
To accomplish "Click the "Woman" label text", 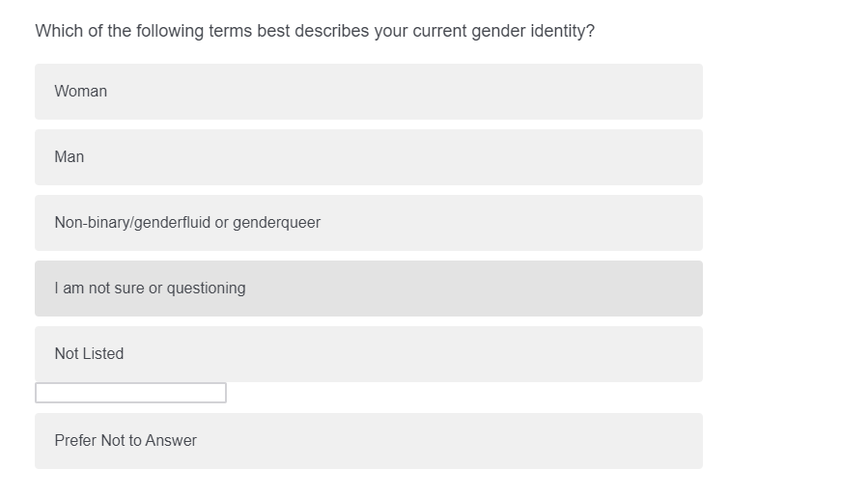I will click(81, 92).
